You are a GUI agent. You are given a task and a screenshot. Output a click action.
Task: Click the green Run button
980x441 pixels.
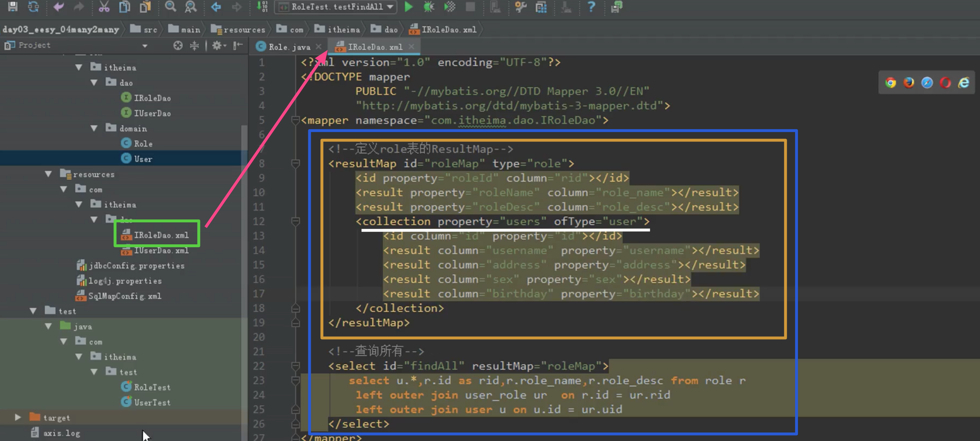[x=408, y=6]
